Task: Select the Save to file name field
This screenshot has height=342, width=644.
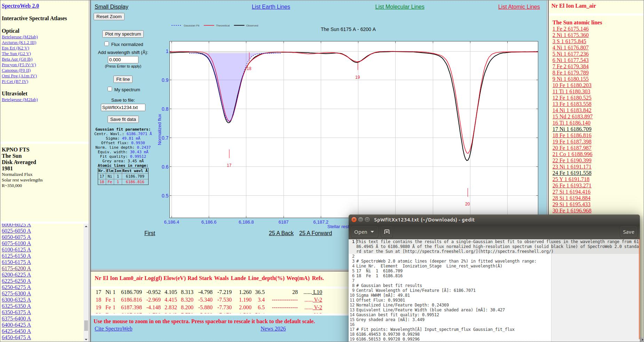Action: [123, 108]
